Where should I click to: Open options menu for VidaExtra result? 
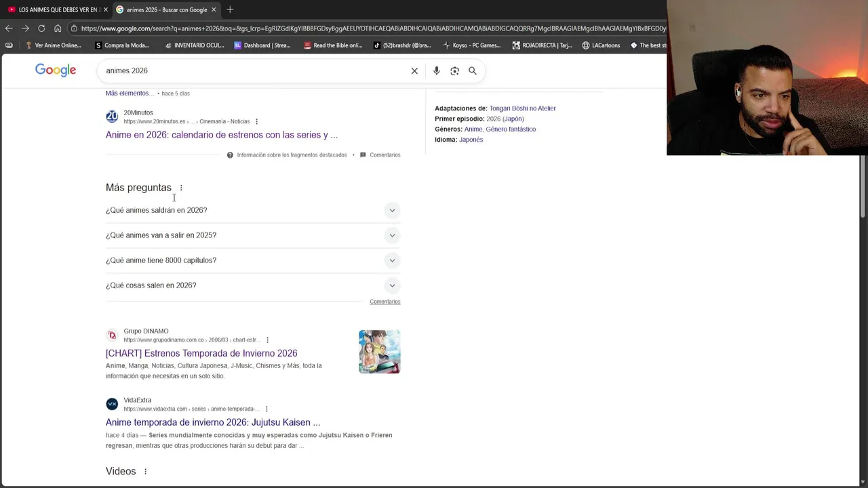[267, 409]
